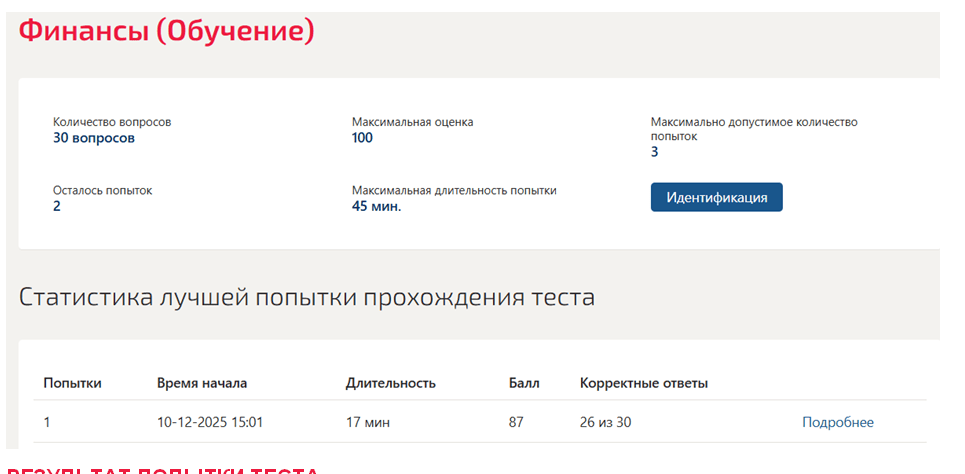
Task: Click the Статистика лучшей попытки прохождения теста heading
Action: pyautogui.click(x=306, y=297)
